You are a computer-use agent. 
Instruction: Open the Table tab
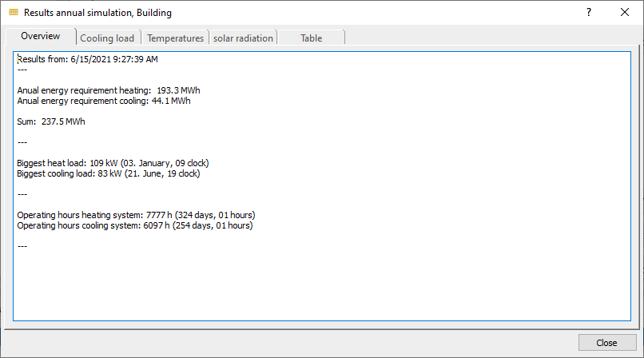pyautogui.click(x=311, y=38)
